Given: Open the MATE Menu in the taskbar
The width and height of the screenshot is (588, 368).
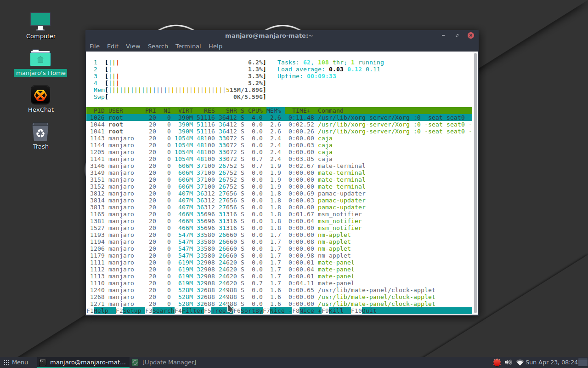Looking at the screenshot, I should click(x=16, y=362).
